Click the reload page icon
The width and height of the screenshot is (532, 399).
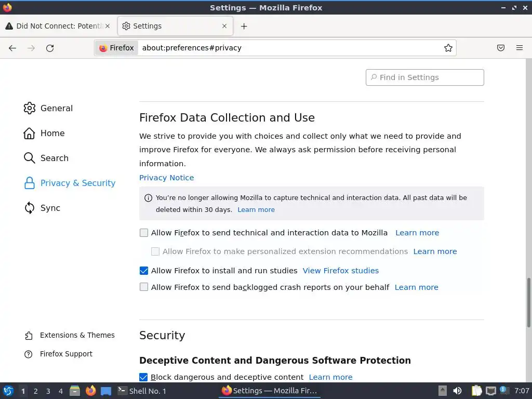click(x=50, y=48)
